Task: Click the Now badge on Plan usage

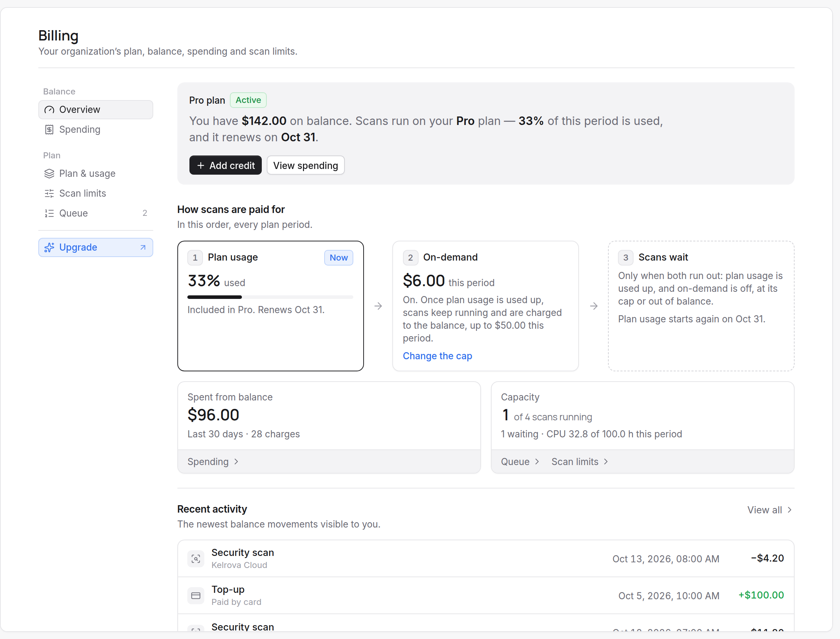Action: 339,257
